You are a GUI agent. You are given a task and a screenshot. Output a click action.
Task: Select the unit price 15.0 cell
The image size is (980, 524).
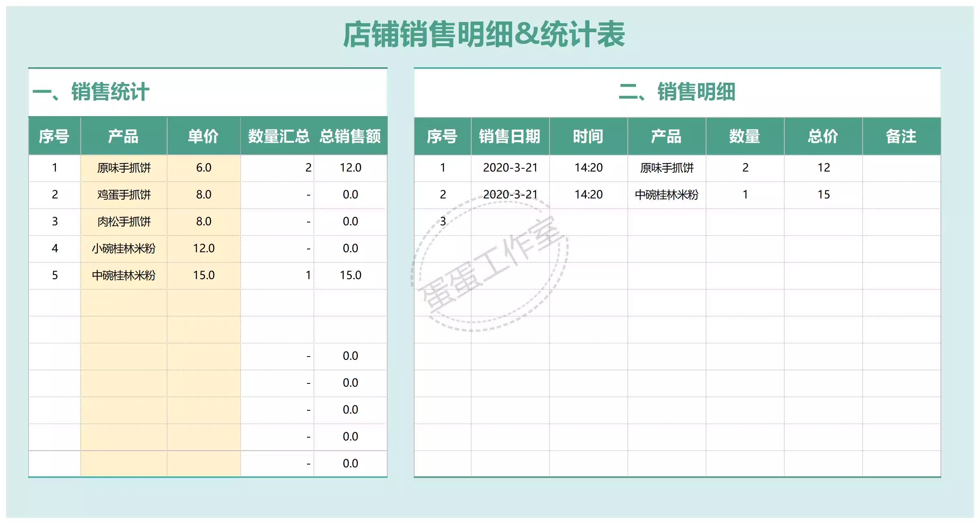pos(204,275)
